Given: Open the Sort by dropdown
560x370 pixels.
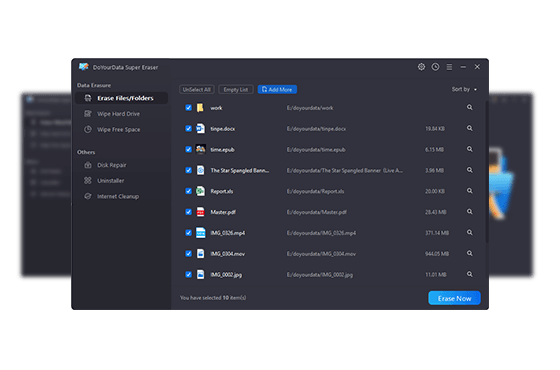Looking at the screenshot, I should click(x=464, y=89).
